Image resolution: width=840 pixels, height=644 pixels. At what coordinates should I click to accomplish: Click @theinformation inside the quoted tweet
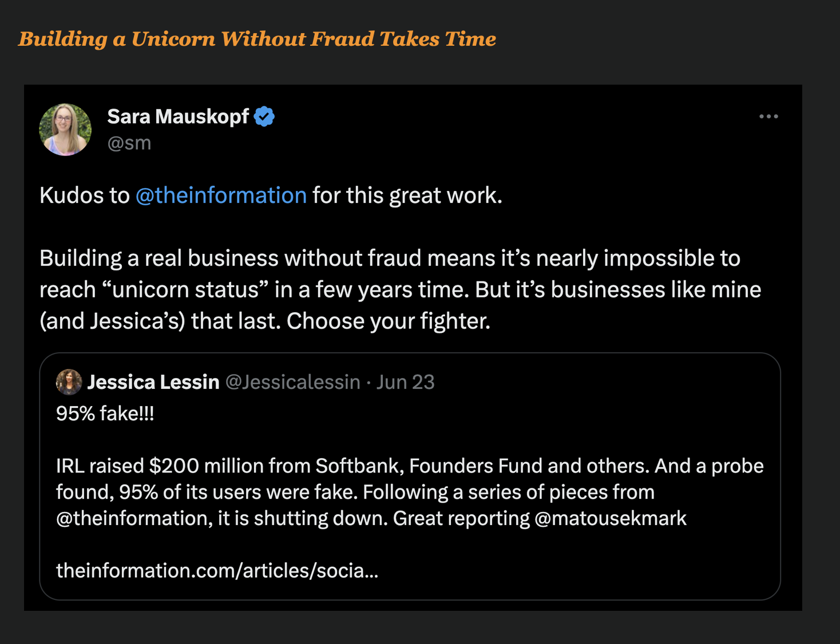click(x=132, y=518)
